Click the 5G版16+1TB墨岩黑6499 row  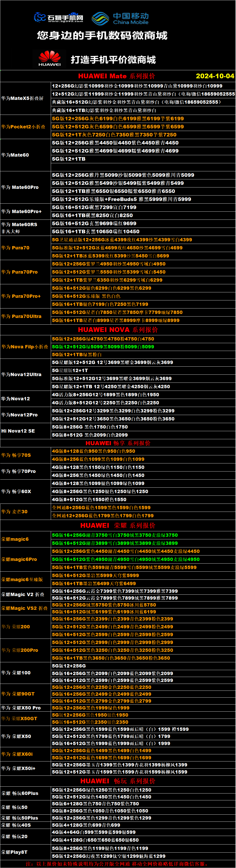143,583
